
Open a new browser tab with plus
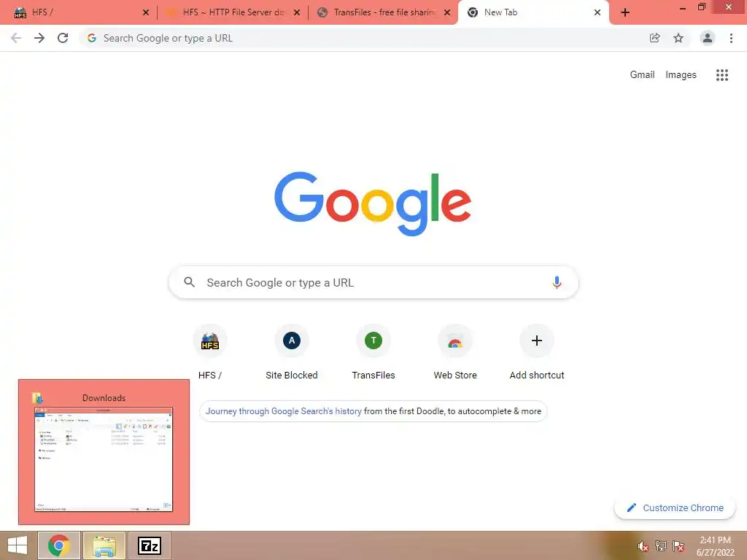(625, 12)
